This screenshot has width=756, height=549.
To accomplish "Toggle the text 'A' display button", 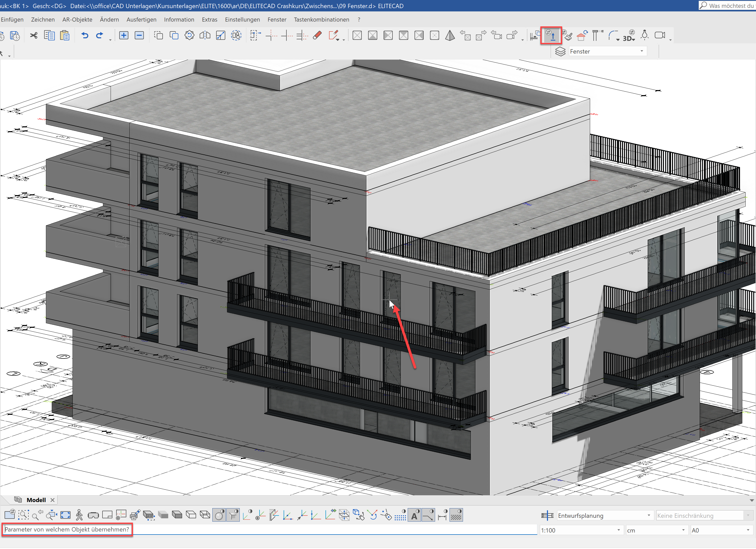I will click(x=414, y=515).
